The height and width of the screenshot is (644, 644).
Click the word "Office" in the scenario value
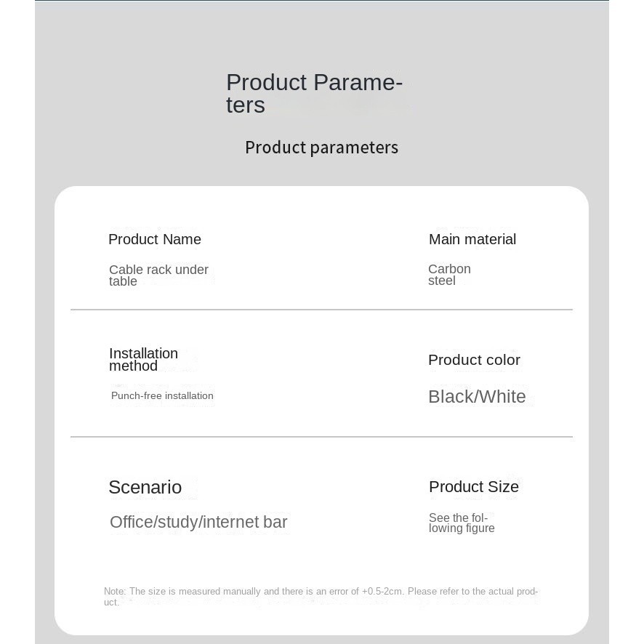(x=132, y=523)
